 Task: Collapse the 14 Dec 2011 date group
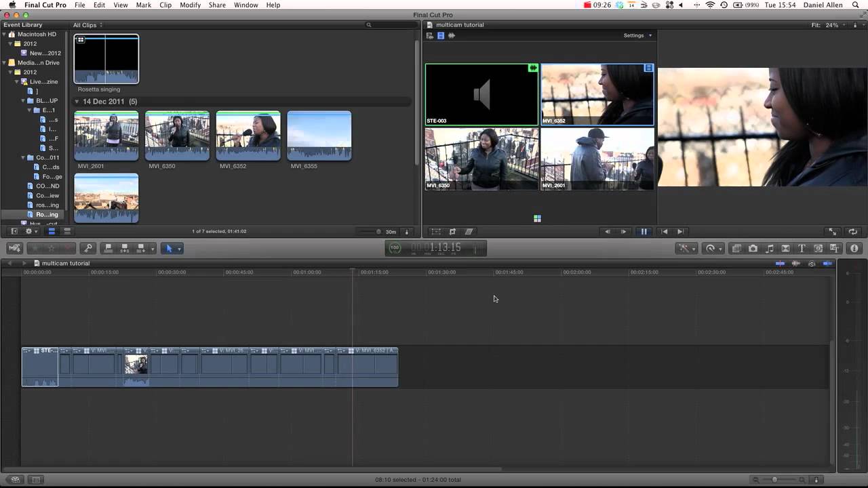pyautogui.click(x=77, y=102)
